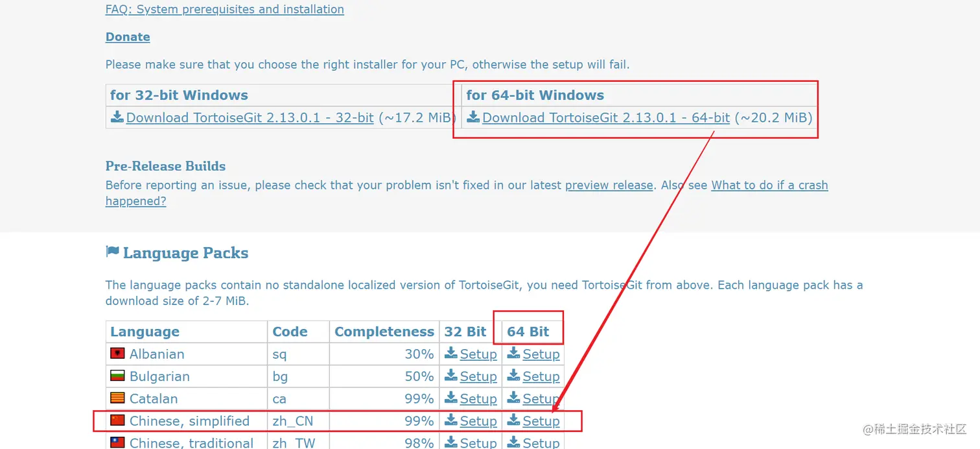Screen dimensions: 980x449
Task: Click the '(~20.2 MiB)' size text
Action: click(773, 117)
